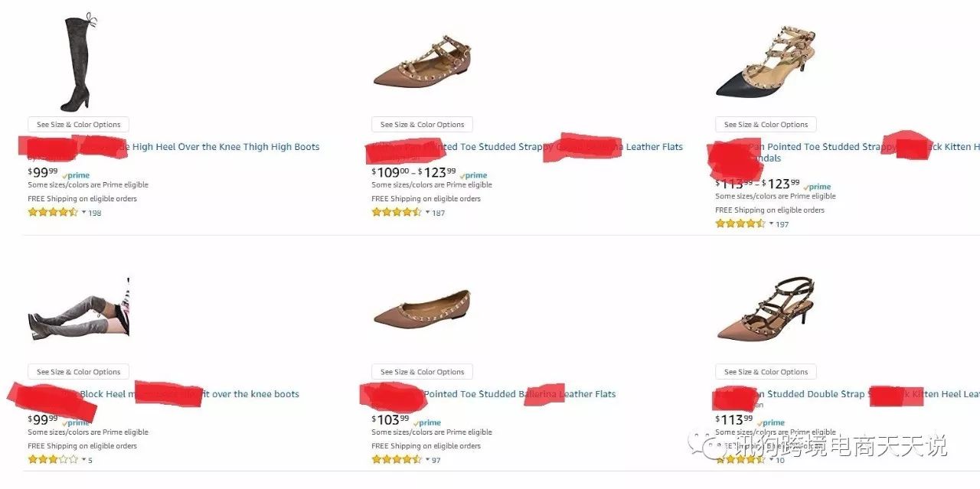
Task: Click the star rating with 97 reviews
Action: coord(397,460)
